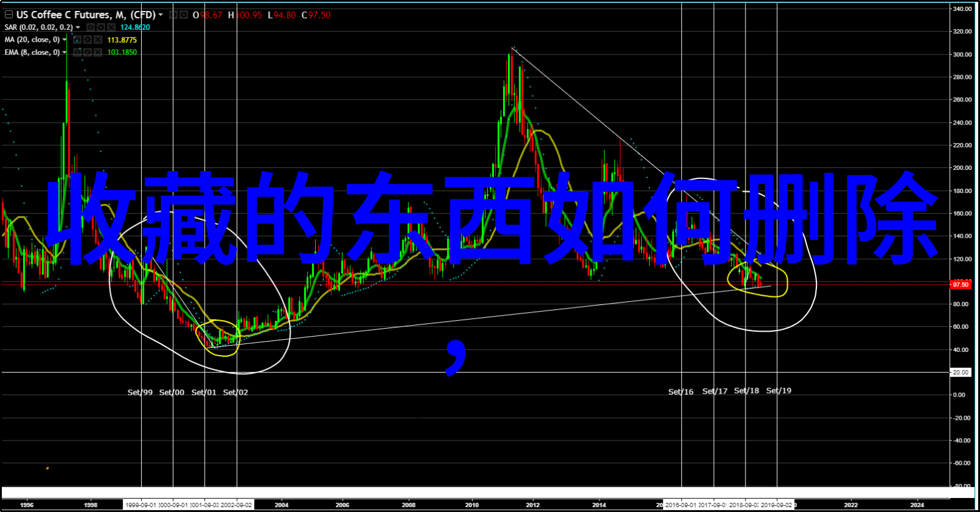The width and height of the screenshot is (980, 512).
Task: Click the 1996 time axis label
Action: [x=26, y=505]
